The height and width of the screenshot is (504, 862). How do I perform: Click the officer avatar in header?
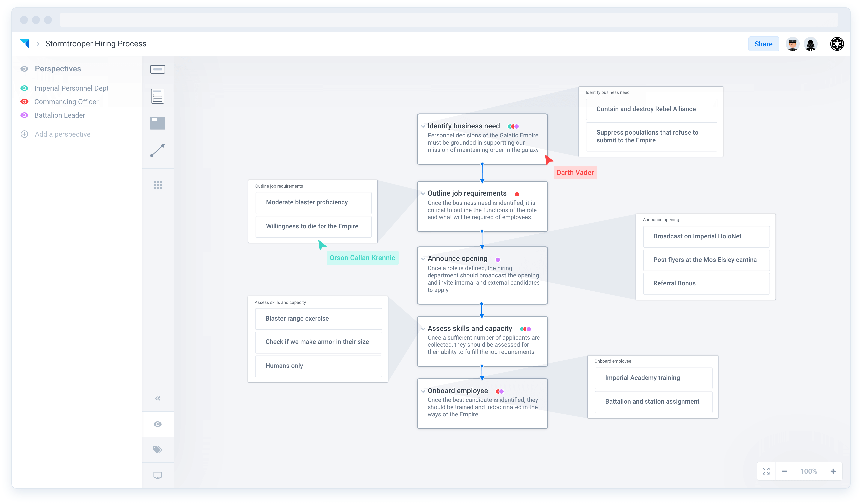tap(792, 44)
